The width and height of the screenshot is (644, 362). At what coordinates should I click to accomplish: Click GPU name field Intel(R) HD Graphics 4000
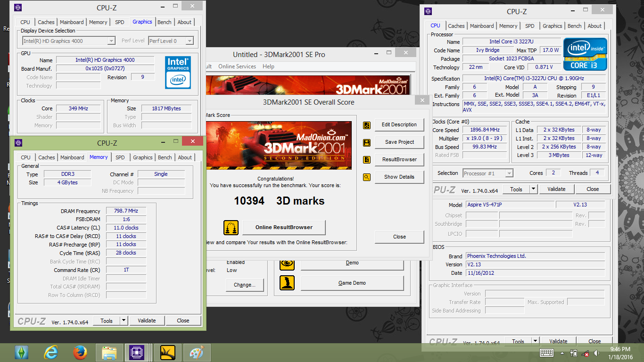point(105,60)
